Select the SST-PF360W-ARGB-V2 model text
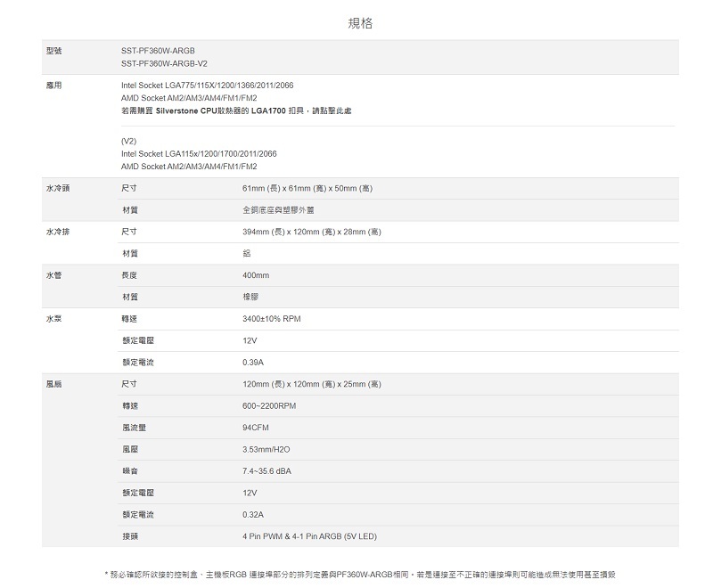This screenshot has width=713, height=588. [163, 64]
